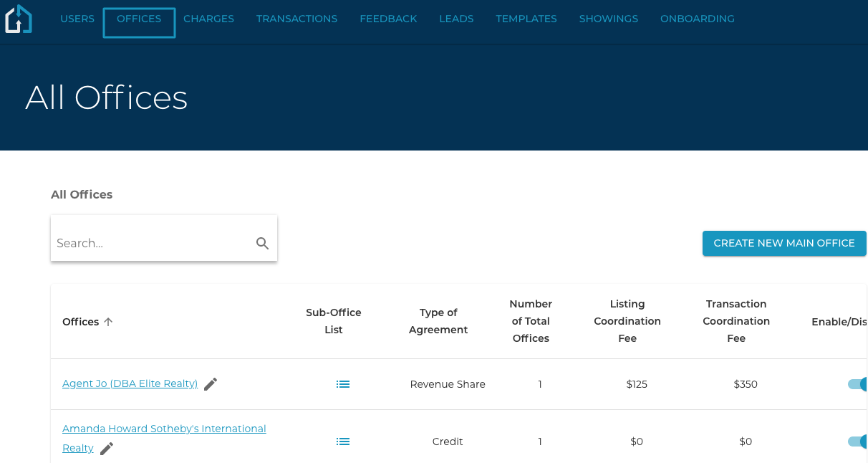The height and width of the screenshot is (463, 868).
Task: Open the Onboarding tab
Action: [x=698, y=19]
